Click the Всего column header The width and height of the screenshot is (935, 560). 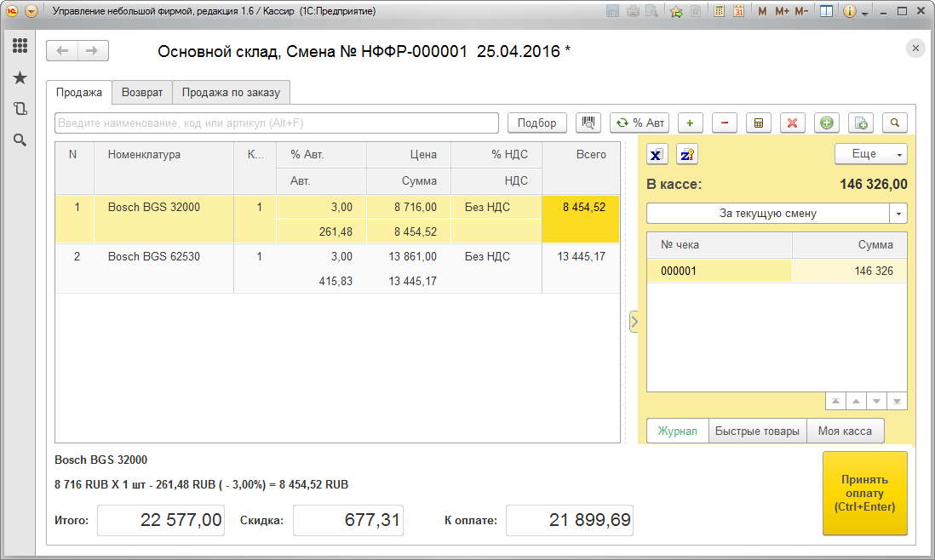coord(582,168)
